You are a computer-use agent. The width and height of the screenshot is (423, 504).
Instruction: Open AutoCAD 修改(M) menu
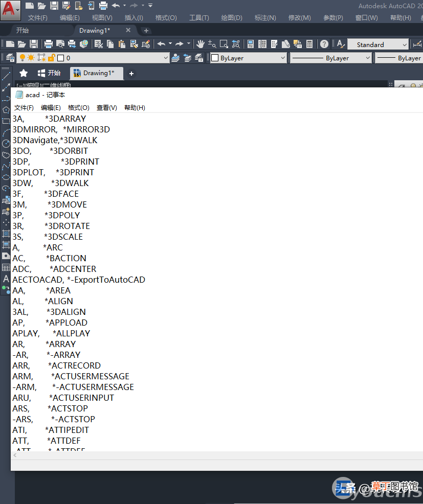(300, 18)
